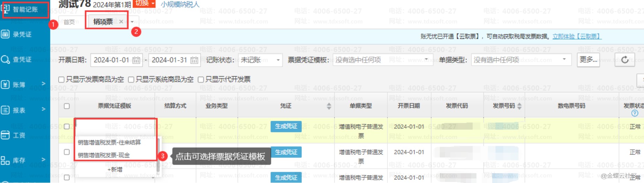Open the 立即体验【云取票】 link
644x183 pixels.
[x=577, y=36]
